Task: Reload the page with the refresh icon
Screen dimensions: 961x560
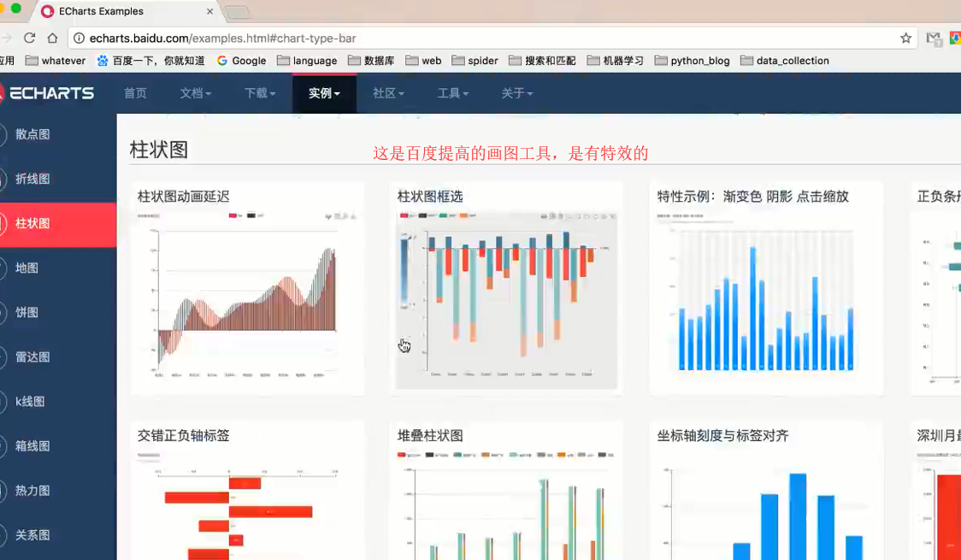Action: (x=29, y=38)
